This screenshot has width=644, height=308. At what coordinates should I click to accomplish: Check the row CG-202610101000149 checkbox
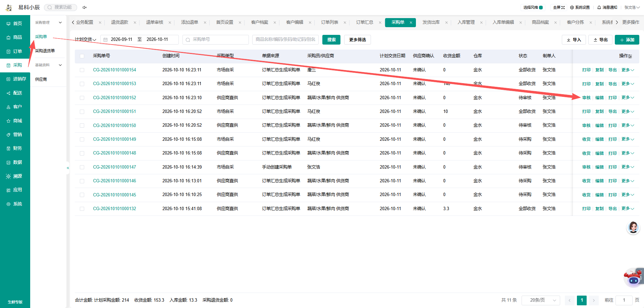[82, 139]
